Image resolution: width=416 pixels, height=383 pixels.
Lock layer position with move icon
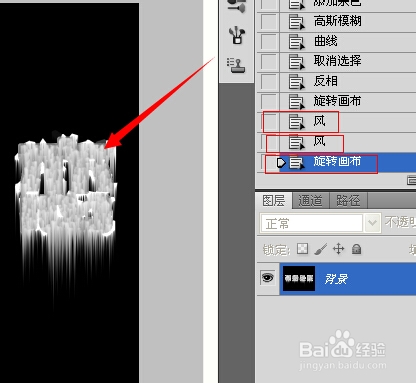pos(338,249)
